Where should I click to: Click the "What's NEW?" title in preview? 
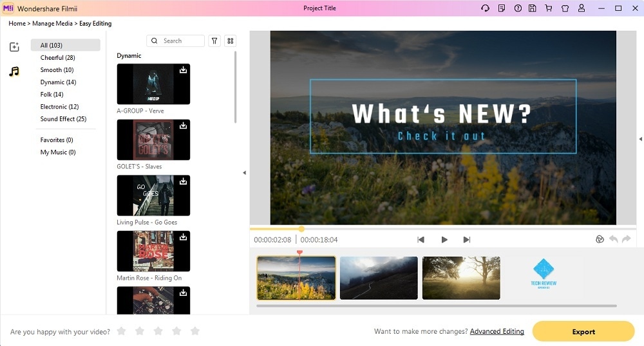tap(442, 114)
